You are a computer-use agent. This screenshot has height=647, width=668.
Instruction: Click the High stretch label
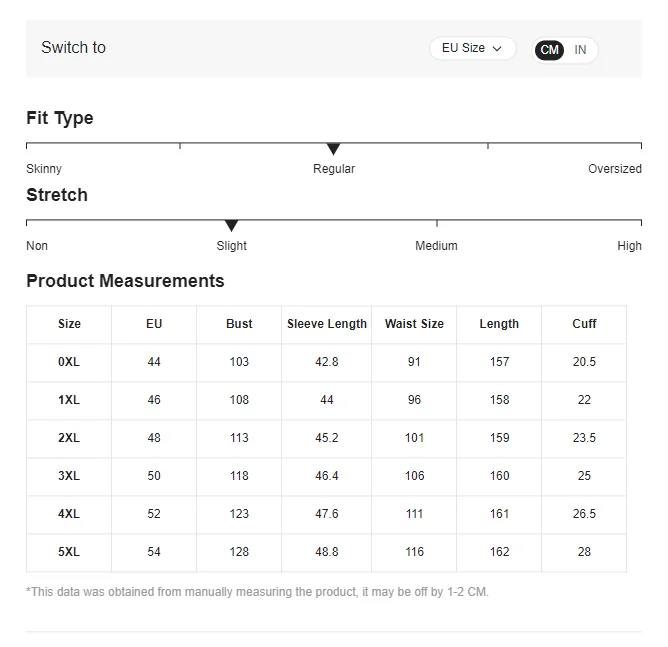[x=629, y=246]
